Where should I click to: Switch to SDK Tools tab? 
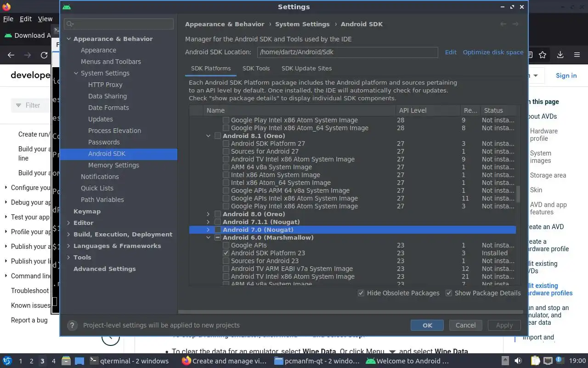point(256,68)
